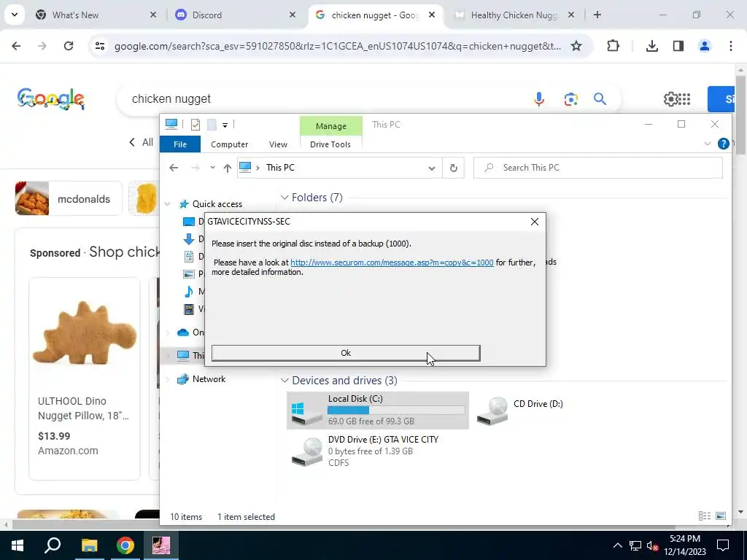Viewport: 747px width, 560px height.
Task: Click the Properties quick access toolbar icon
Action: click(196, 125)
